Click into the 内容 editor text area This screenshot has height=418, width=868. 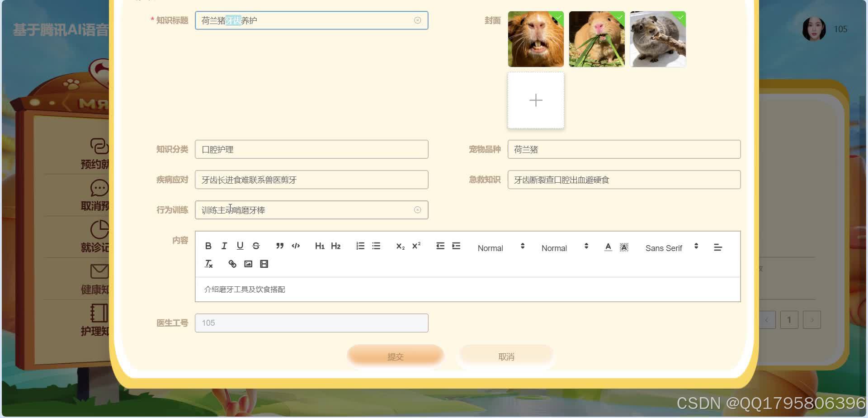[x=468, y=290]
